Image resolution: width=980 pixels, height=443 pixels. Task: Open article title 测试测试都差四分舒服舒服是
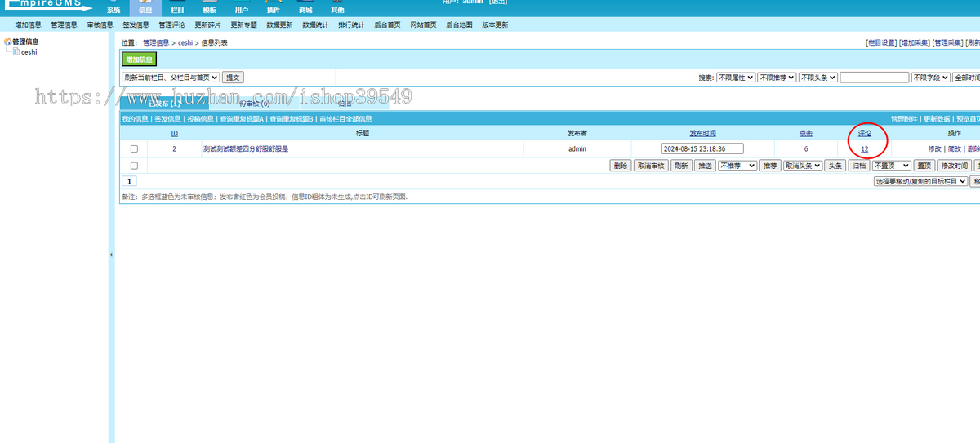pyautogui.click(x=246, y=149)
